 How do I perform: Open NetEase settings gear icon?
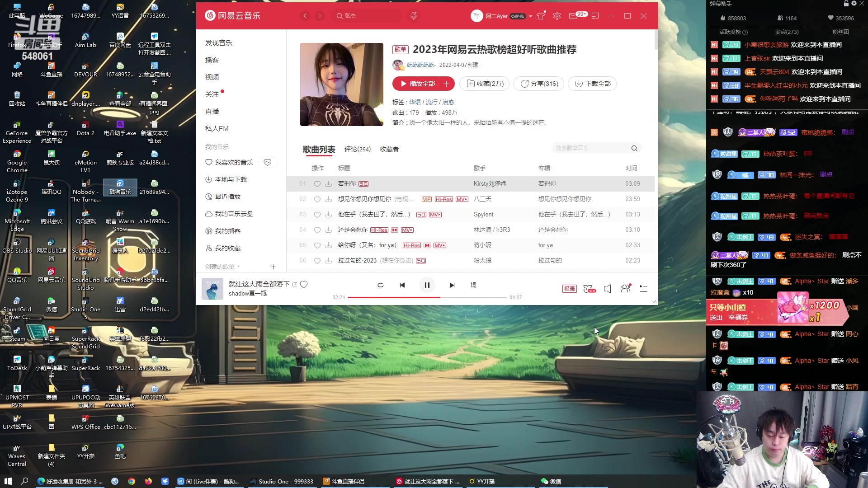pos(557,16)
